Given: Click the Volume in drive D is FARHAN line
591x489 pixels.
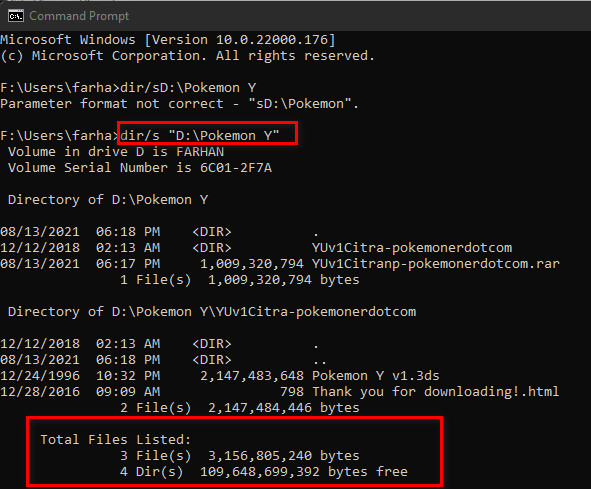Looking at the screenshot, I should (x=116, y=152).
